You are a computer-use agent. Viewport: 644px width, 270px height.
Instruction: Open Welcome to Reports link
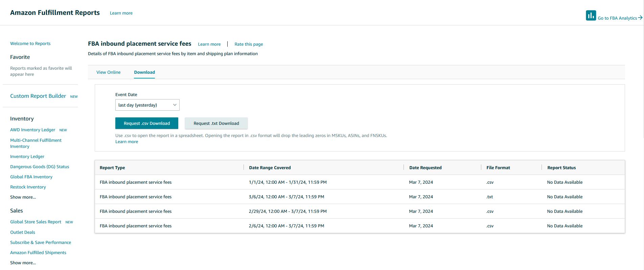coord(30,44)
